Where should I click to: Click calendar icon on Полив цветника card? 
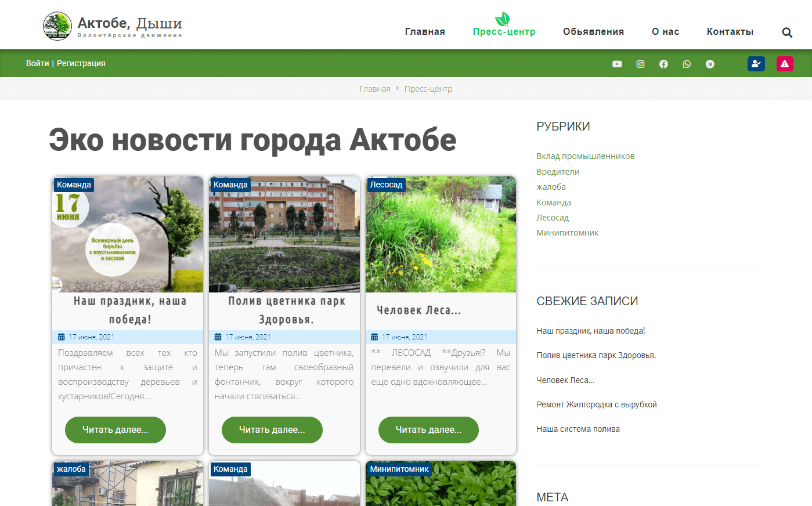(218, 337)
